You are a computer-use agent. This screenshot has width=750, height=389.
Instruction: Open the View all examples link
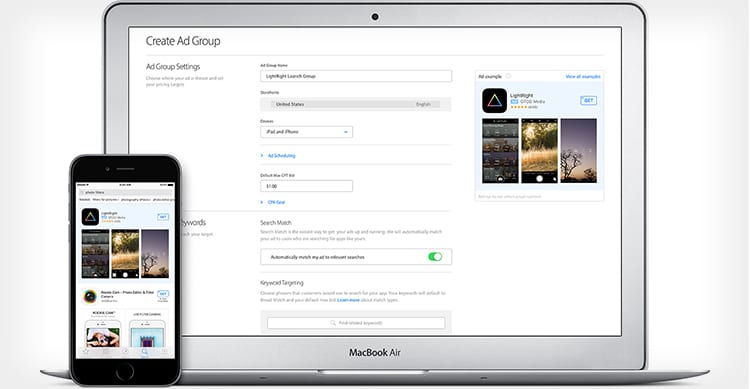coord(583,77)
